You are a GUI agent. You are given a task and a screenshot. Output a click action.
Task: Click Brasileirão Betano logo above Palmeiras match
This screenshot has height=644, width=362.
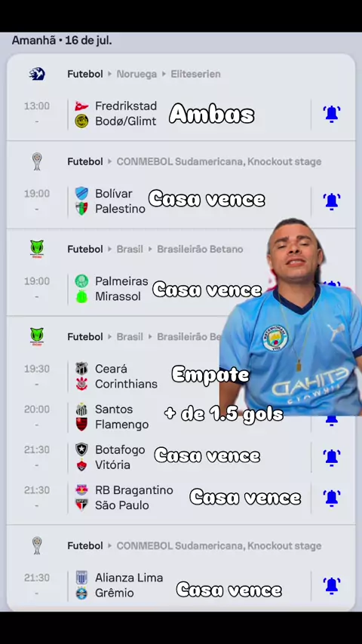37,249
